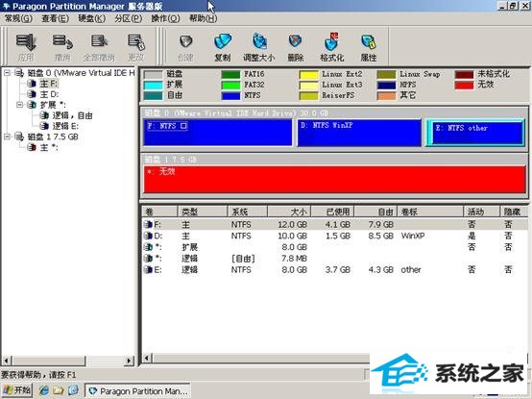The height and width of the screenshot is (399, 532).
Task: Select the E: row in partition list
Action: coord(334,269)
